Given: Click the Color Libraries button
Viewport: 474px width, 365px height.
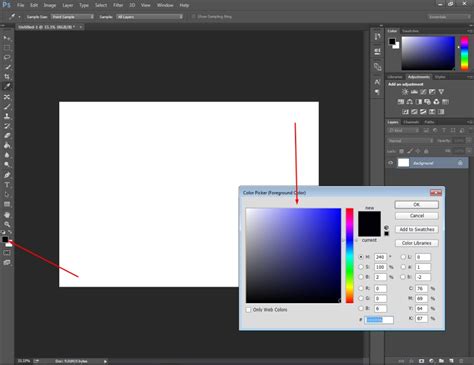Looking at the screenshot, I should tap(417, 243).
